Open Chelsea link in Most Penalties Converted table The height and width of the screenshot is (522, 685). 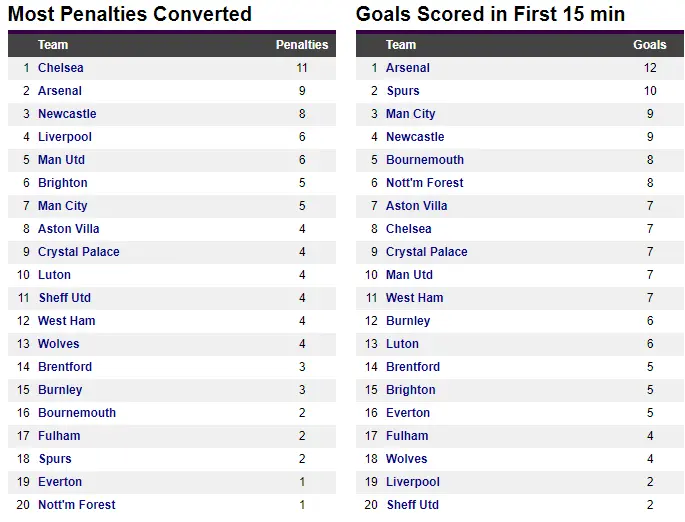[61, 68]
